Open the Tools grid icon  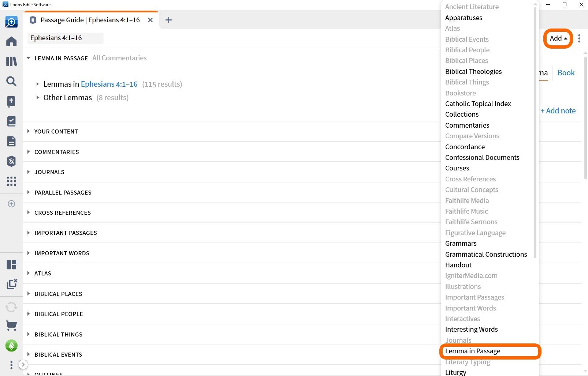[11, 181]
